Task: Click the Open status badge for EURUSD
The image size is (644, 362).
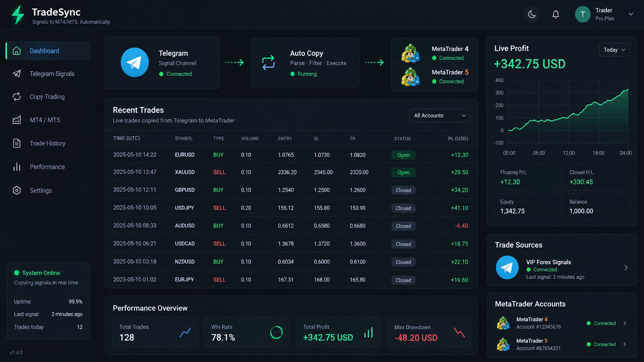Action: pos(403,155)
